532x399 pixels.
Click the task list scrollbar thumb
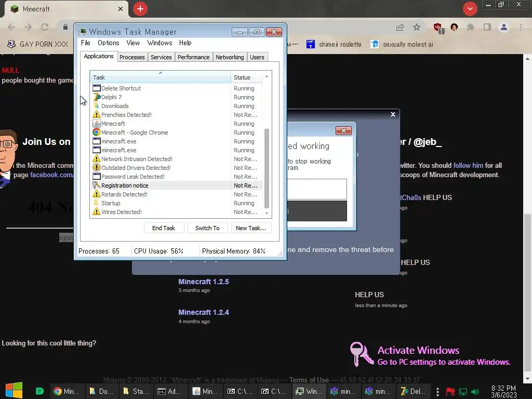coord(267,168)
